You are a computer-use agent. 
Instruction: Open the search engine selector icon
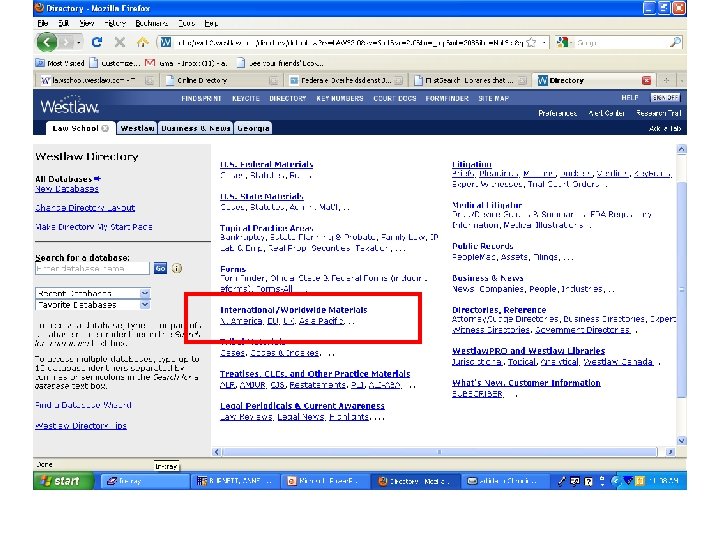[x=563, y=43]
